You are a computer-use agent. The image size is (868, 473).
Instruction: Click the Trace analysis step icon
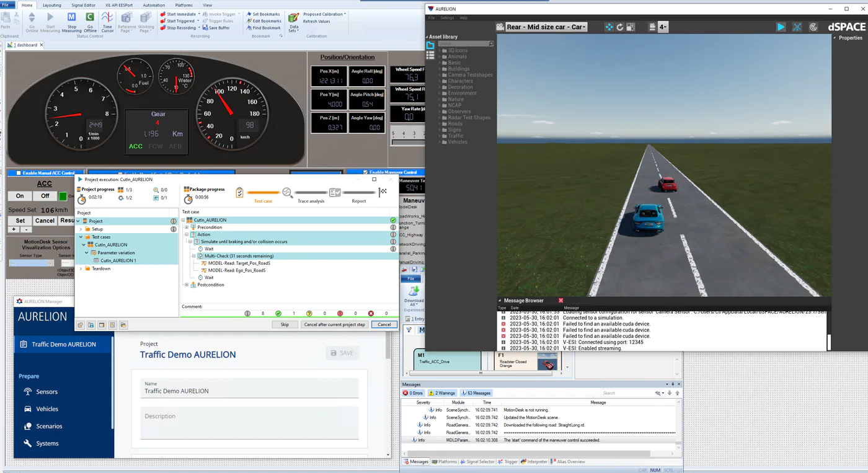288,193
